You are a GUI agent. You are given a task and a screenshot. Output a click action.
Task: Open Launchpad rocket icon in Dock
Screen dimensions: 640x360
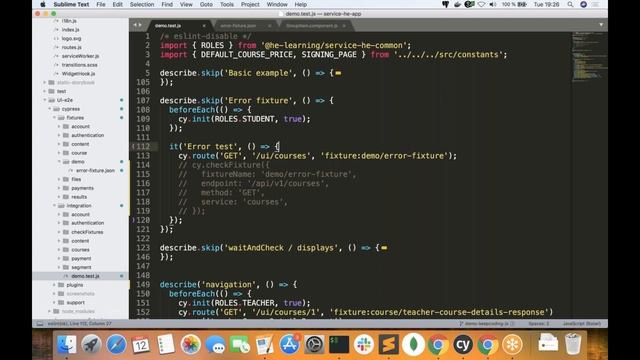tap(91, 344)
